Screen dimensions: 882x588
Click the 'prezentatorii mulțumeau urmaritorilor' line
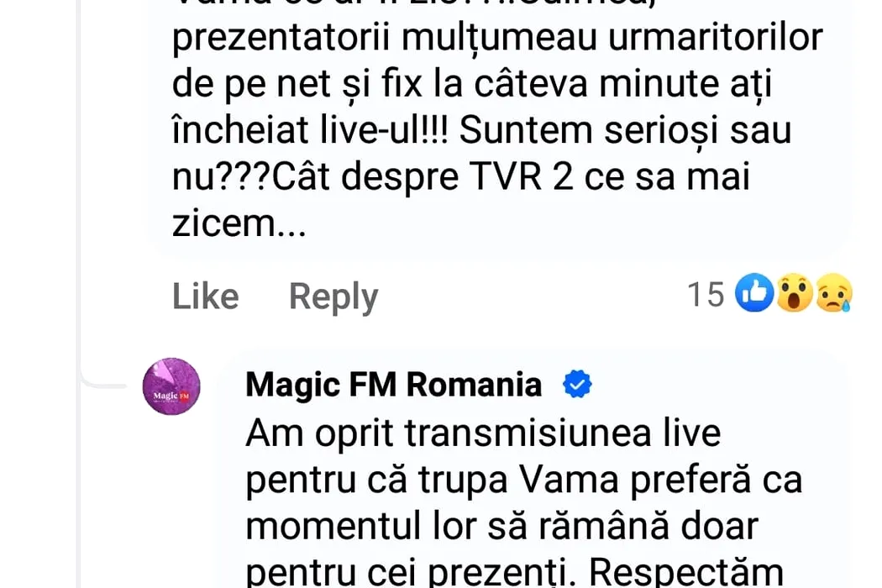click(x=498, y=39)
